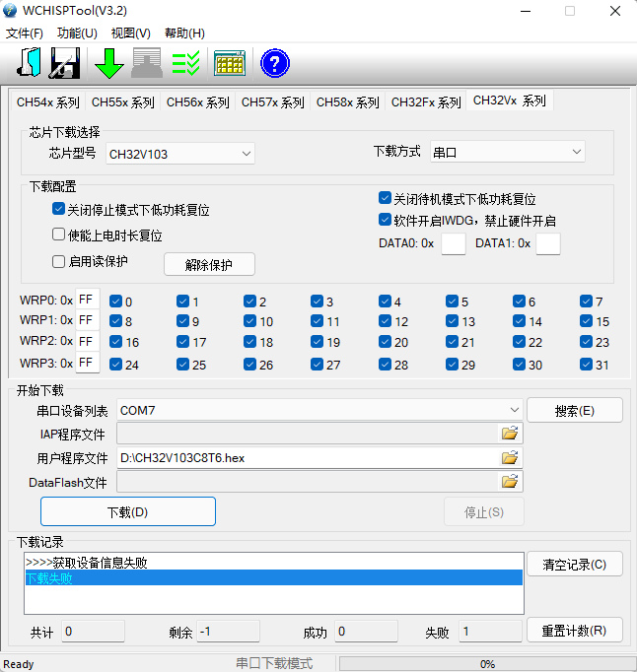Select the CH32Vx 系列 tab

[x=510, y=101]
